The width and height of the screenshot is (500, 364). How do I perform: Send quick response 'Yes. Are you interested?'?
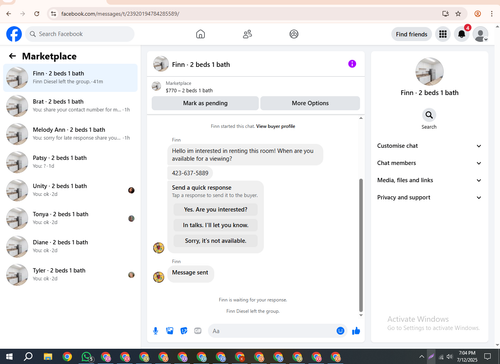pyautogui.click(x=215, y=210)
